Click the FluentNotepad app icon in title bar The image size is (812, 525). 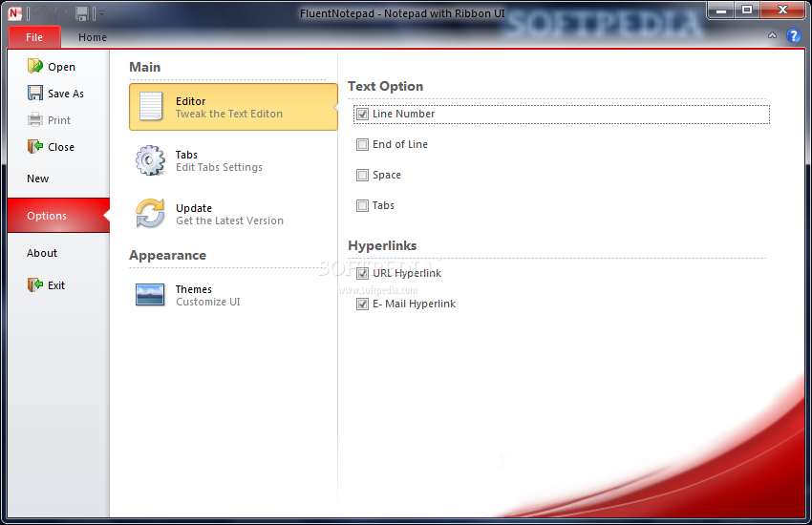click(x=15, y=13)
